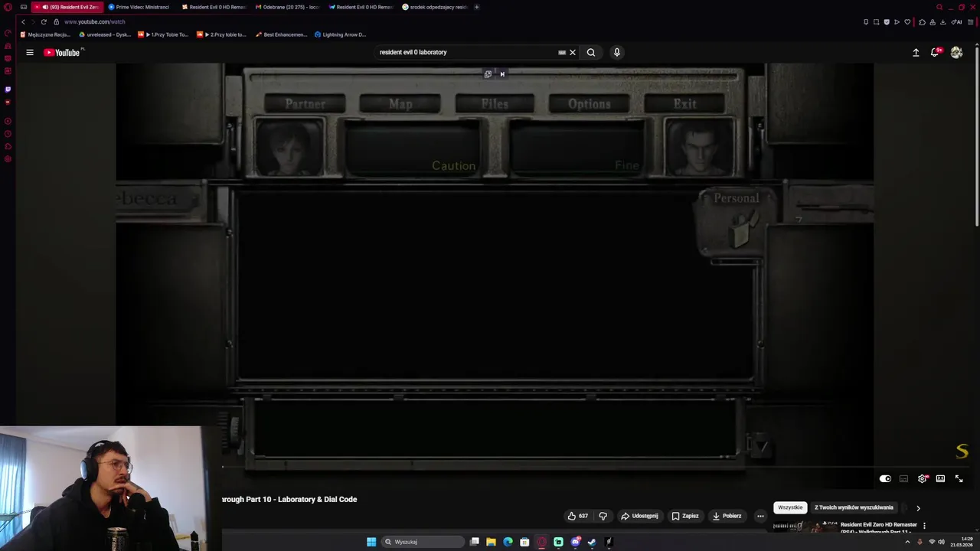Open the YouTube account avatar menu

coord(956,52)
